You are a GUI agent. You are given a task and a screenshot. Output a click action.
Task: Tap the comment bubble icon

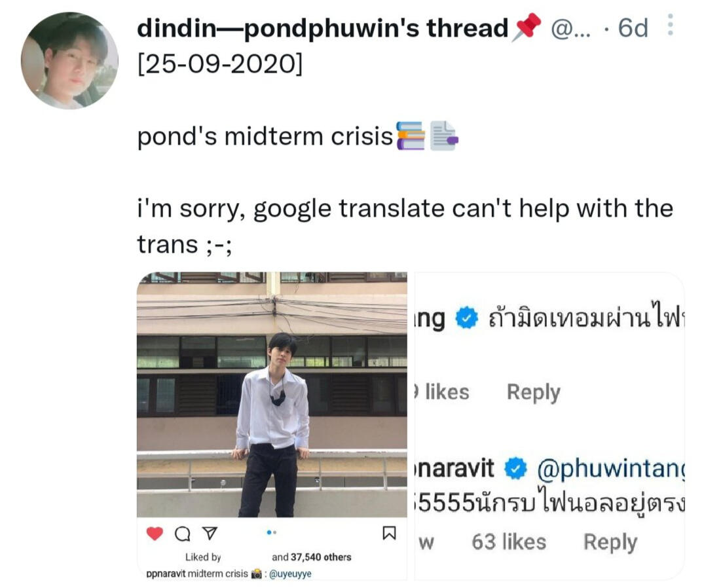click(181, 534)
